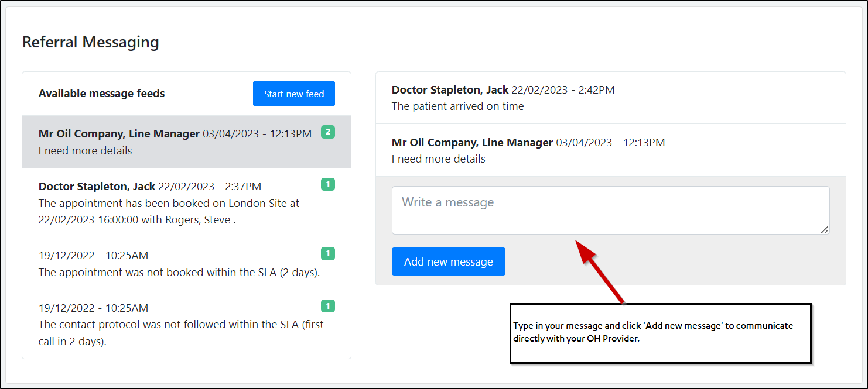Click badge on 'appointment was not booked' feed
The width and height of the screenshot is (868, 389).
click(x=328, y=254)
